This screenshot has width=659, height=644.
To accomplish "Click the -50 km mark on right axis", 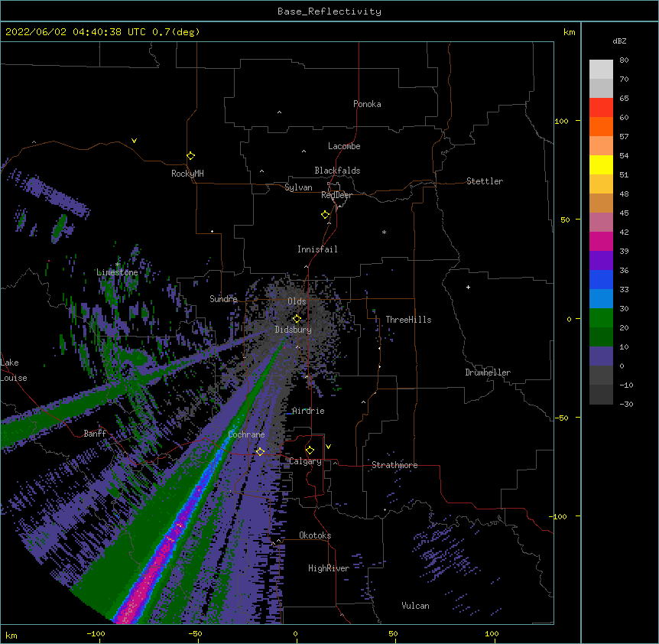I will (x=561, y=418).
